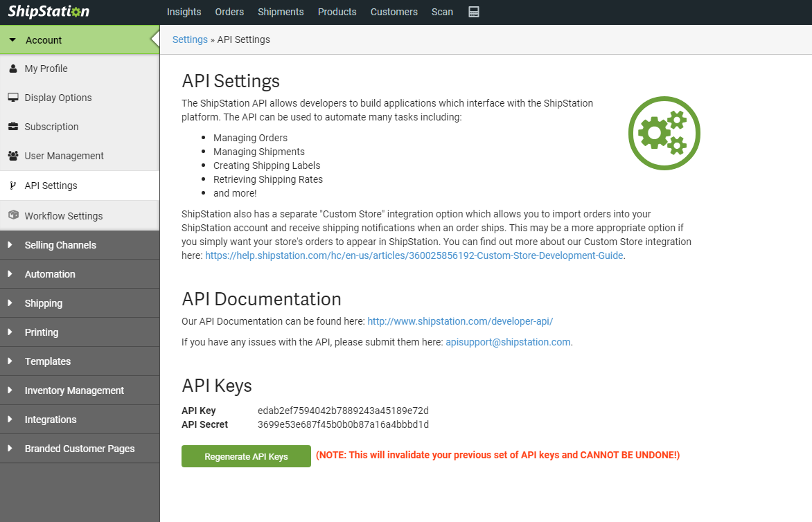Click the green gears API graphic

tap(664, 133)
